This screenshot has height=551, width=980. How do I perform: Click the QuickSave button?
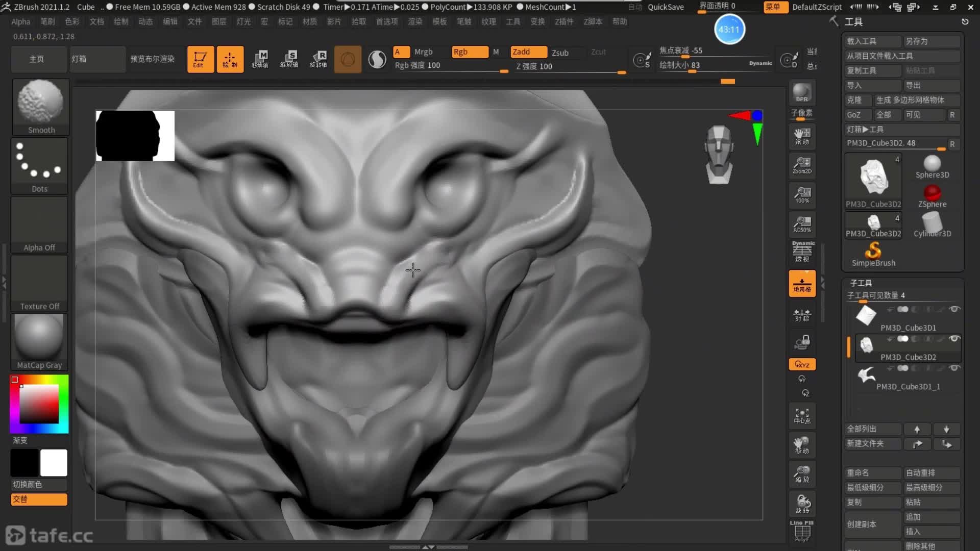click(666, 7)
